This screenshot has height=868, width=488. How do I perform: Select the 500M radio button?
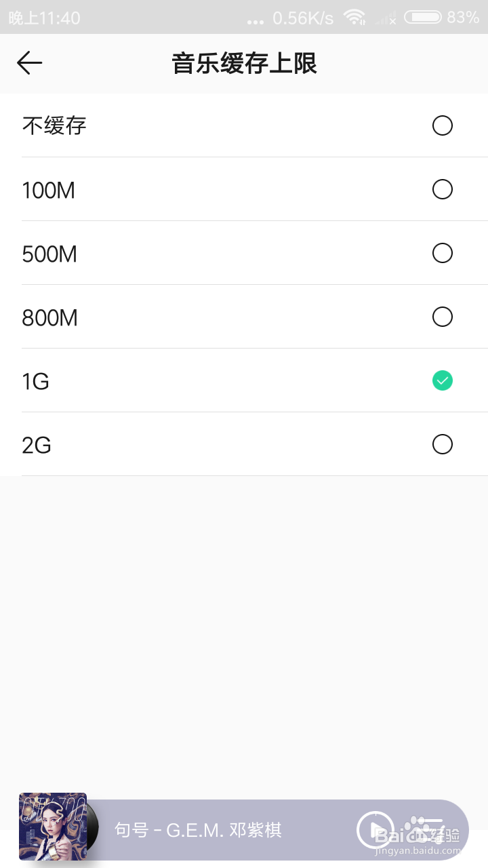(x=442, y=253)
